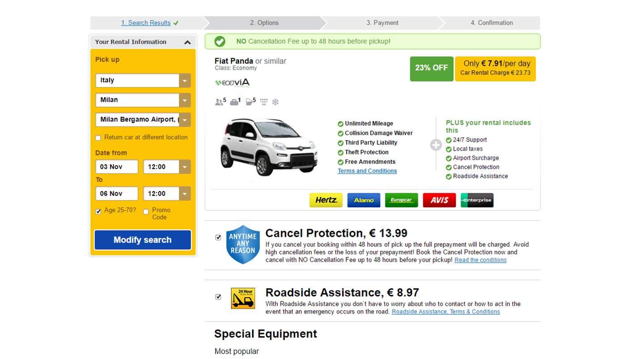Click the Enterprise logo icon
The width and height of the screenshot is (644, 359).
coord(477,200)
